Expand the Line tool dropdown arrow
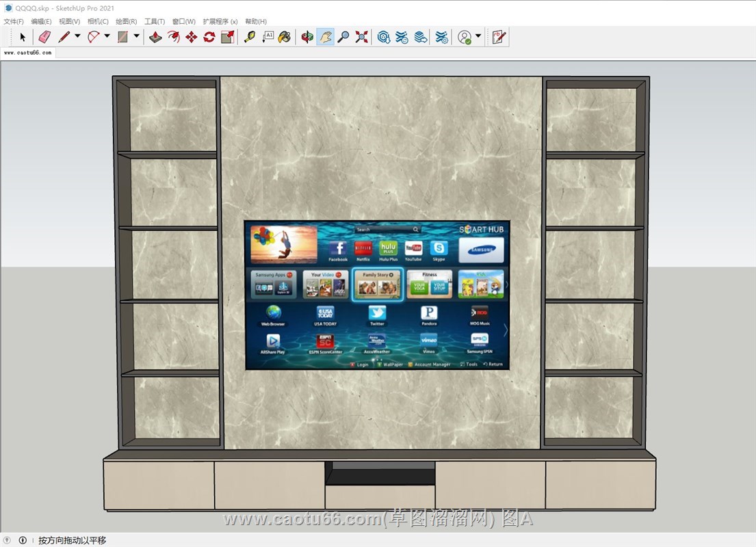 click(x=77, y=37)
